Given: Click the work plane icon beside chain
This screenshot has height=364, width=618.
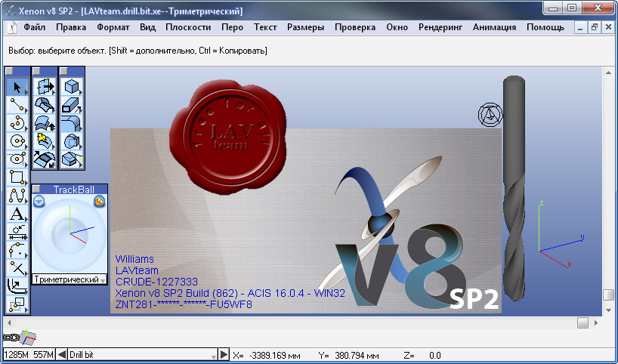Looking at the screenshot, I should tap(28, 337).
